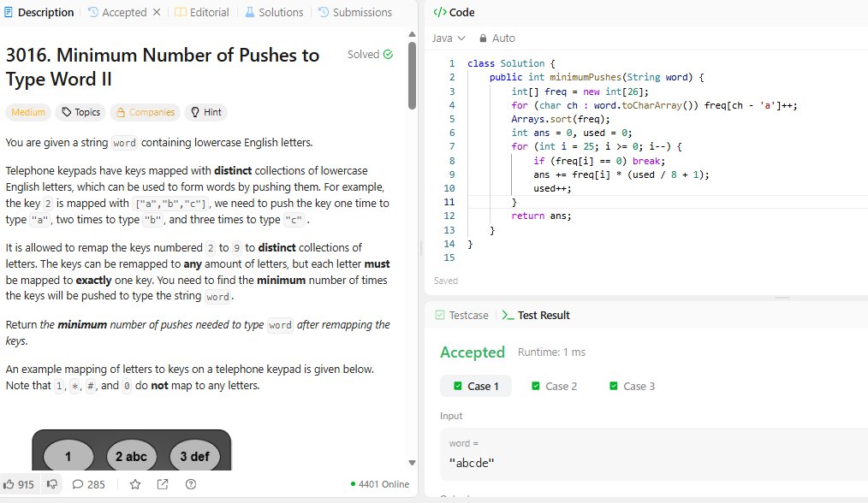Click the 'ans += freq[i] * (used / 8 + 1);' line
Image resolution: width=868 pixels, height=503 pixels.
pos(621,175)
